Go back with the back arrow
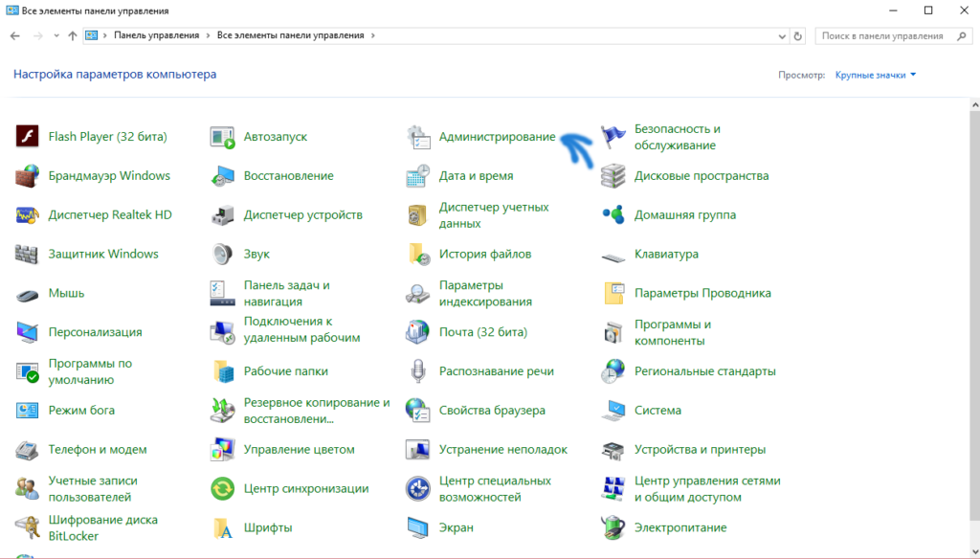Viewport: 980px width, 559px height. coord(15,35)
